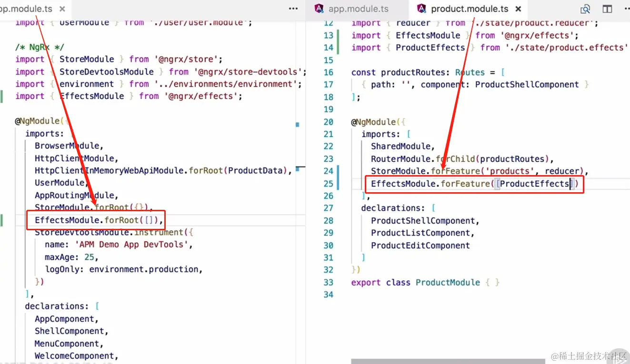Viewport: 630px width, 364px height.
Task: Click the magnifier file icon in right editor toolbar
Action: click(585, 9)
